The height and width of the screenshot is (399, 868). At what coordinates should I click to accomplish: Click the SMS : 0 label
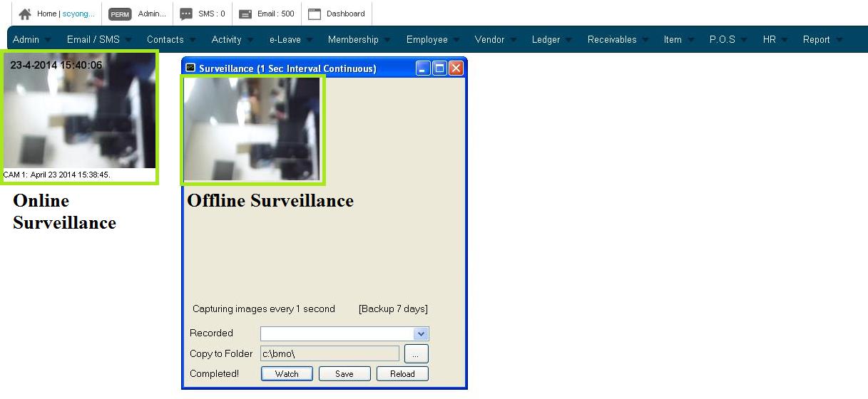(212, 14)
